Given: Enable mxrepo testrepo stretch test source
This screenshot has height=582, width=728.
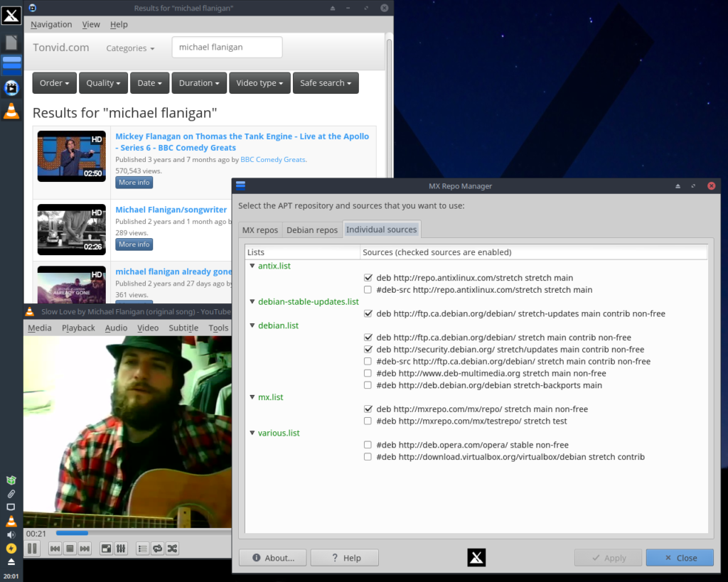Looking at the screenshot, I should click(368, 421).
